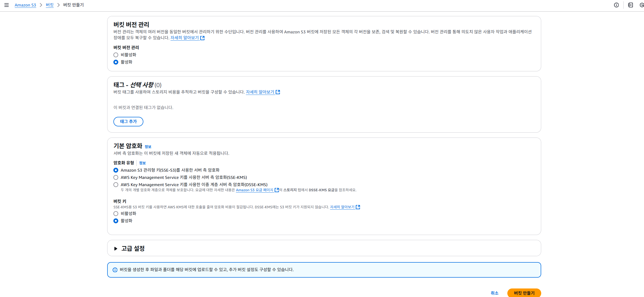
Task: Click the external link icon after versioning 자세히 알아보기
Action: pyautogui.click(x=203, y=38)
